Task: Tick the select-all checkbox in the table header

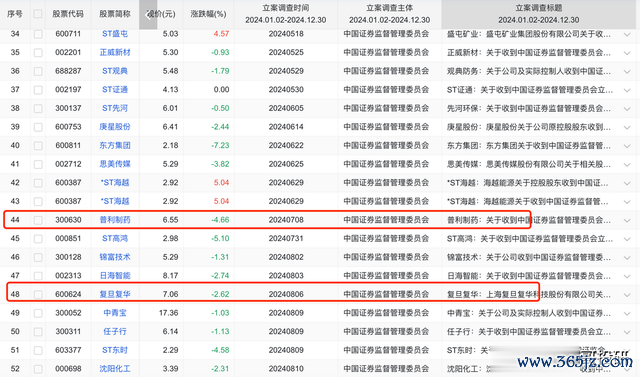Action: click(38, 14)
